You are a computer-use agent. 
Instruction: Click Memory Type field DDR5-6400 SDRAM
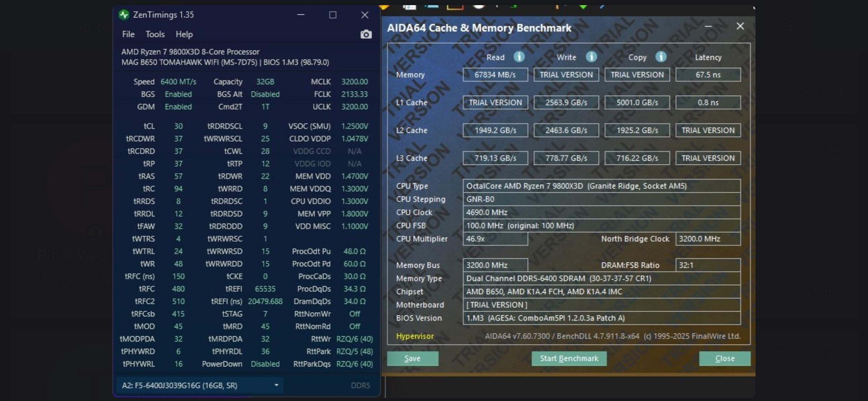[602, 278]
